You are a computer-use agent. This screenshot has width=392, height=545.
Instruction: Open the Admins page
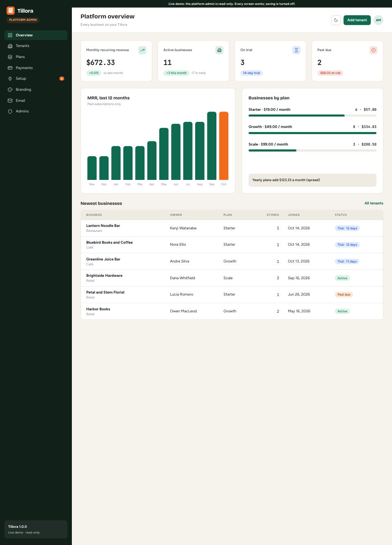(x=36, y=111)
